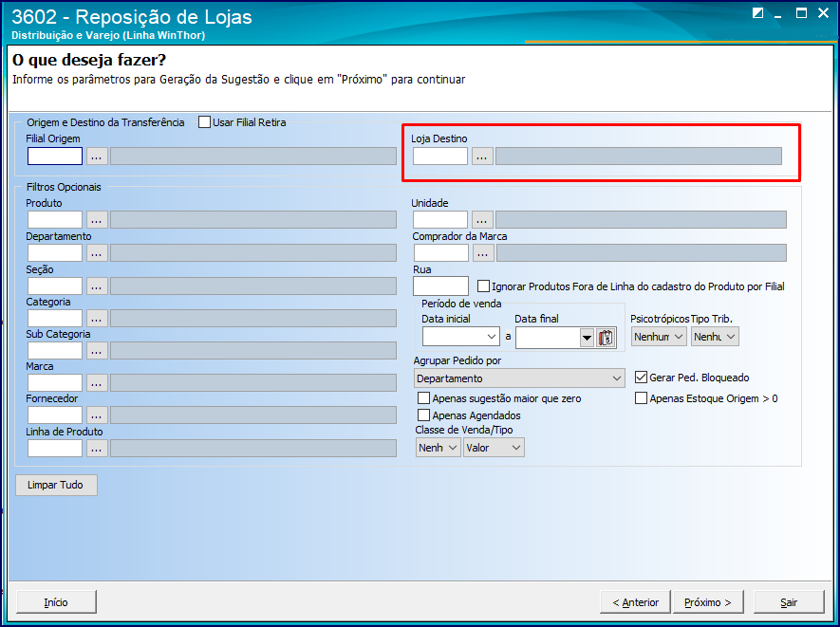Screen dimensions: 840x627
Task: Open Linha de Produto lookup ellipsis button
Action: click(97, 448)
